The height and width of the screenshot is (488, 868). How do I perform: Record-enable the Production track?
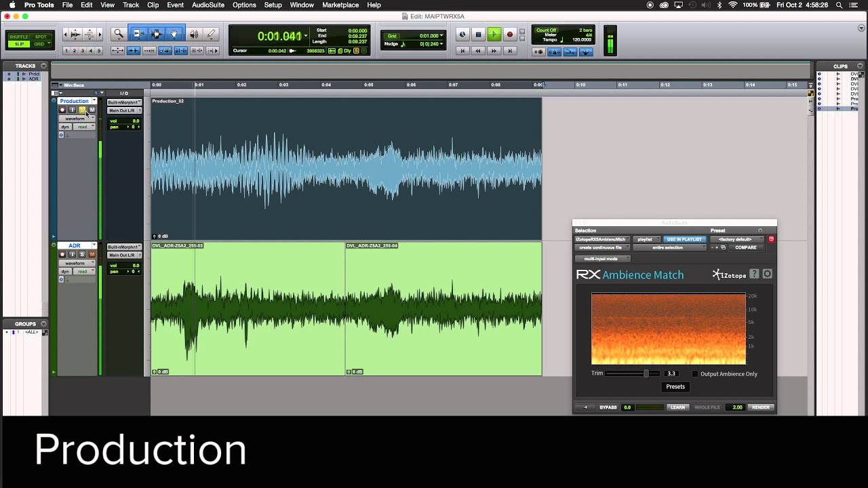(x=62, y=110)
